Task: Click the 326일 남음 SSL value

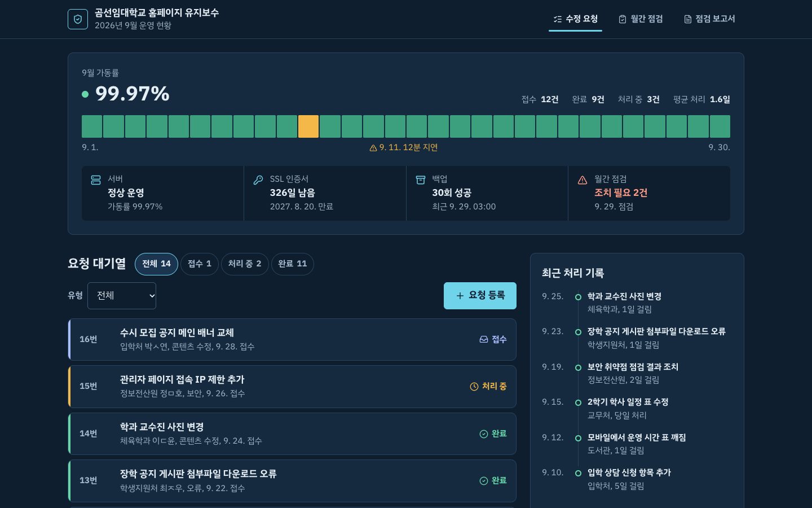Action: pyautogui.click(x=292, y=193)
